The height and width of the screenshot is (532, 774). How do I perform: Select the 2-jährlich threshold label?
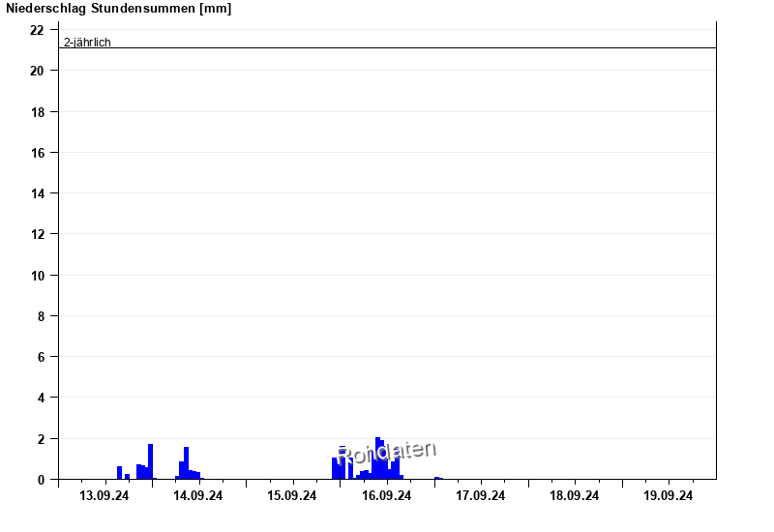(x=87, y=42)
